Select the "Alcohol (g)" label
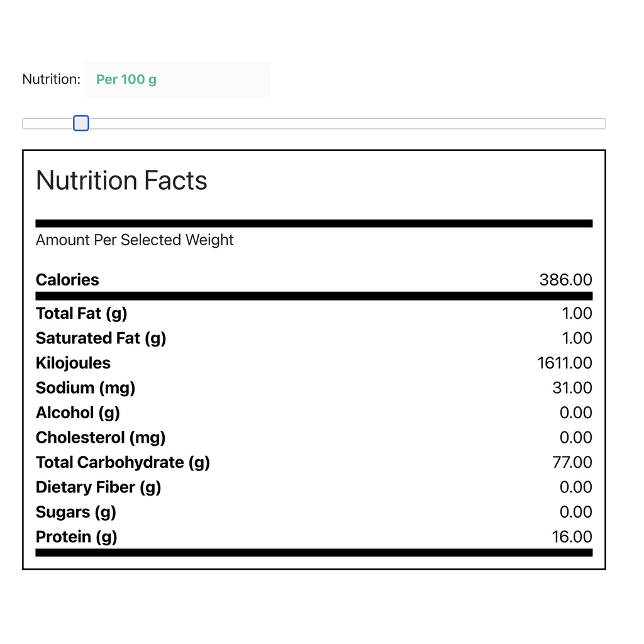The image size is (644, 644). pos(78,413)
